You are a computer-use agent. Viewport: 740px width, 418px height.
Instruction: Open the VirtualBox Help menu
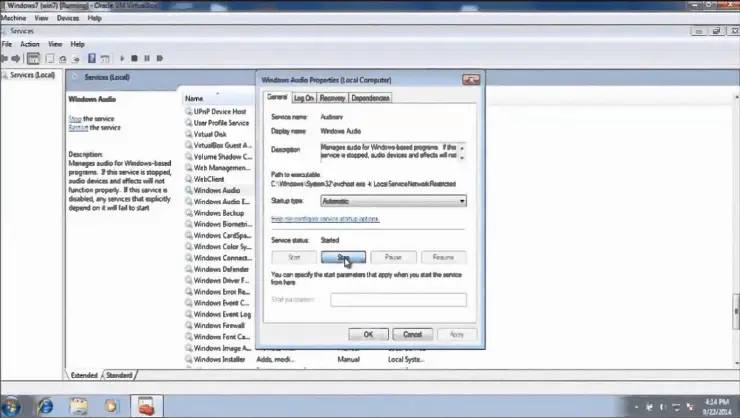pyautogui.click(x=94, y=18)
